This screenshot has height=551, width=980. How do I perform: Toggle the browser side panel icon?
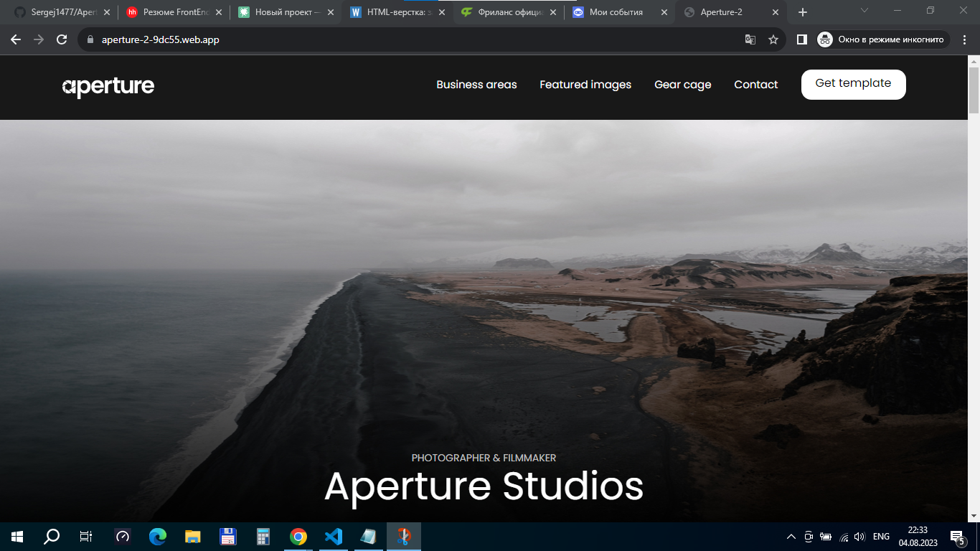pos(802,39)
